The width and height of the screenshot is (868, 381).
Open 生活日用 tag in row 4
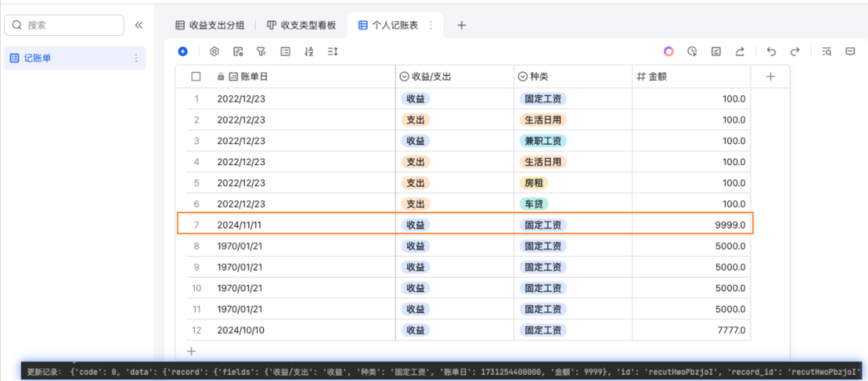pyautogui.click(x=543, y=162)
